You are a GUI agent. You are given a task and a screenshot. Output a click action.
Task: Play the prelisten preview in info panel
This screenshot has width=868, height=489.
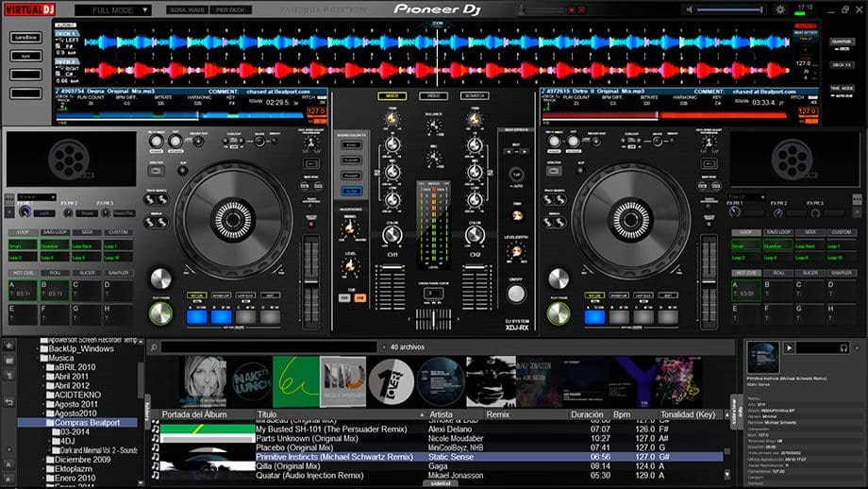coord(790,347)
